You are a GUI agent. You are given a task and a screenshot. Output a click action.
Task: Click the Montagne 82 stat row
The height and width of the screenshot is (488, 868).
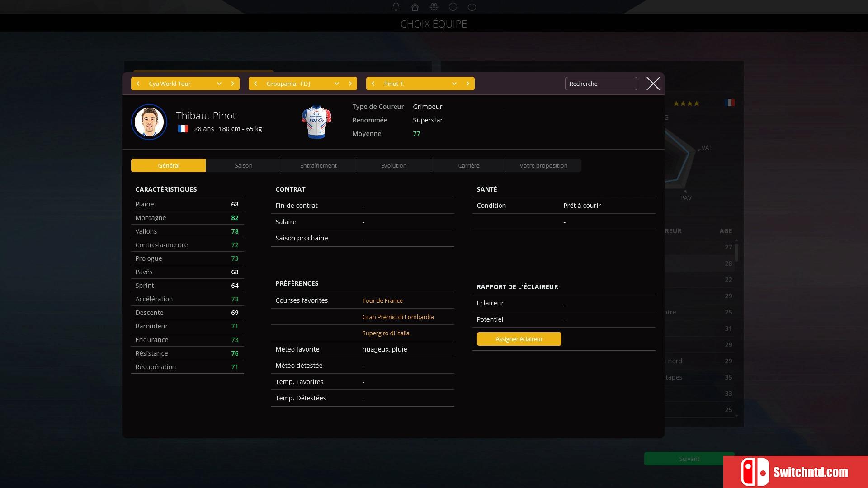[187, 218]
